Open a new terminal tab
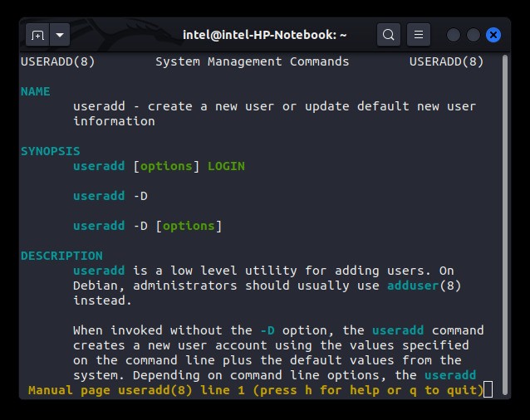 [37, 35]
